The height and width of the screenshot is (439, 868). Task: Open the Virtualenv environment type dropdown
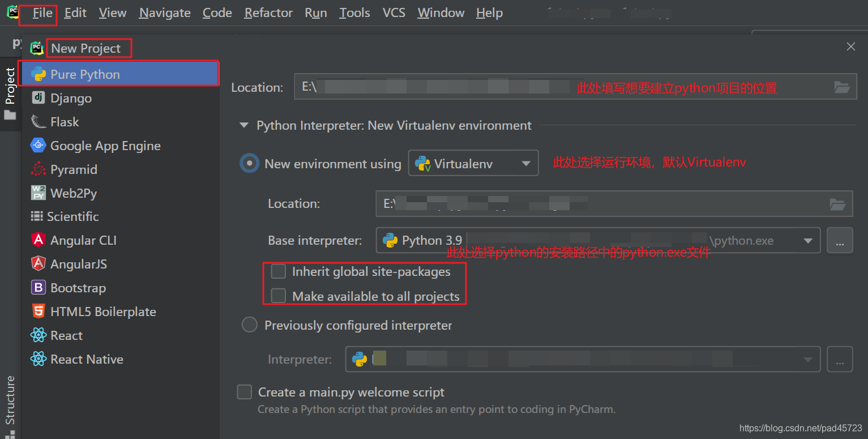point(473,164)
